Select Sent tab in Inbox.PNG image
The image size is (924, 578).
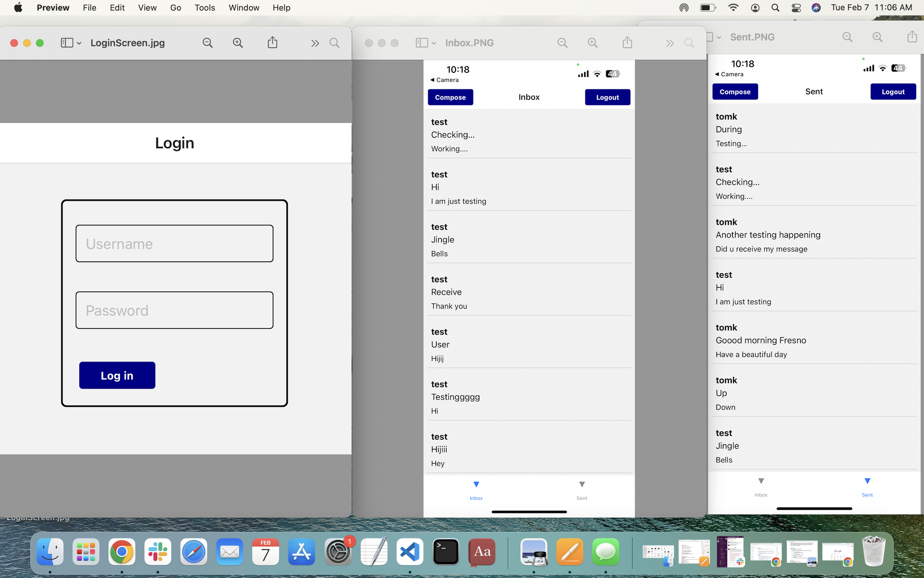coord(581,490)
